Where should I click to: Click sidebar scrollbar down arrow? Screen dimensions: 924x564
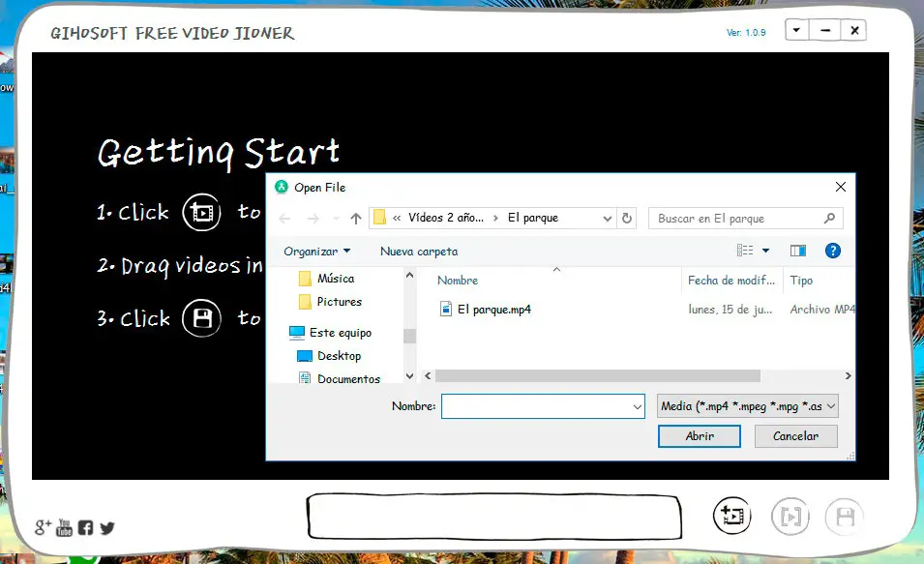(x=409, y=375)
